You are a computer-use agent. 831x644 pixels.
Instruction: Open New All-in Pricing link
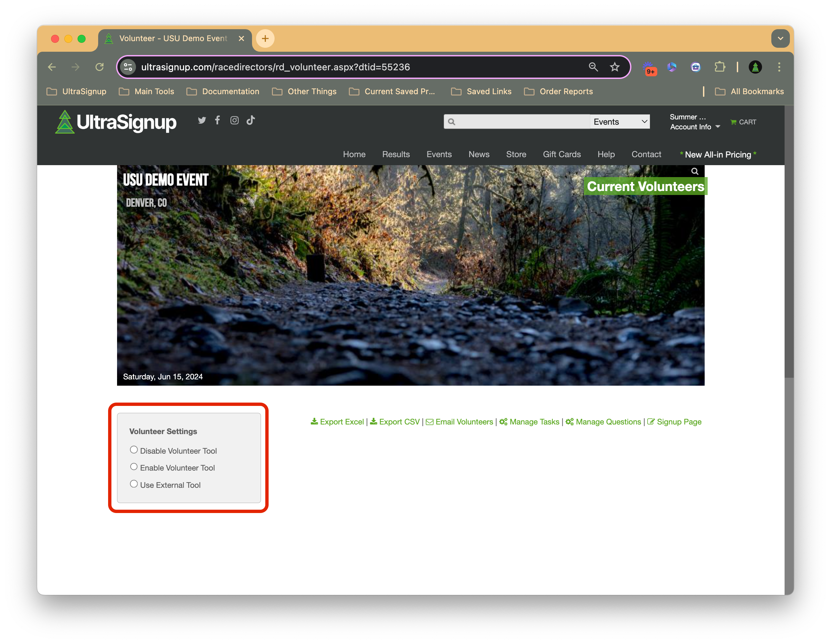tap(718, 155)
